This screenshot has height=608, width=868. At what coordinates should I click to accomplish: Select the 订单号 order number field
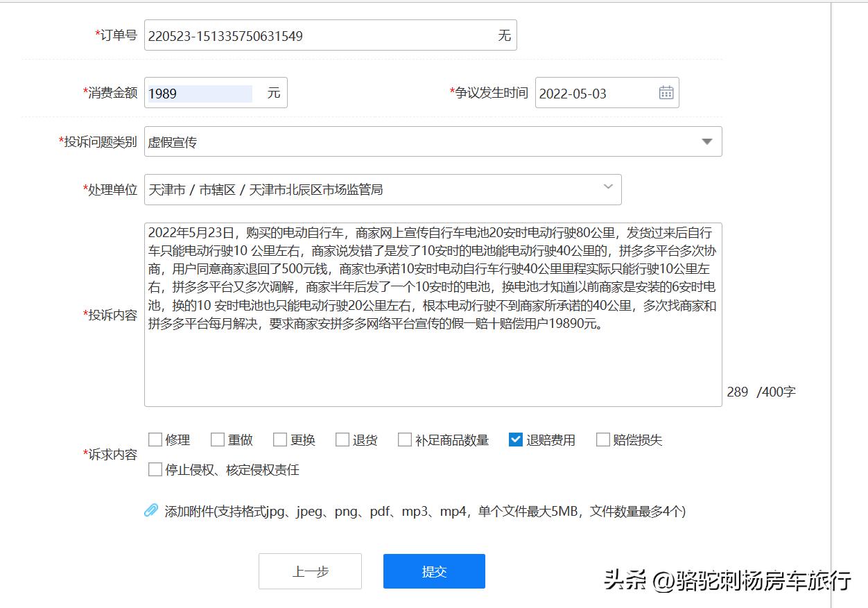click(x=312, y=35)
